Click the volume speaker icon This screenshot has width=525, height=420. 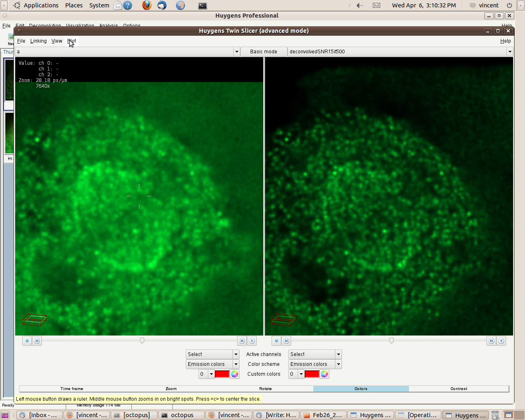click(360, 5)
